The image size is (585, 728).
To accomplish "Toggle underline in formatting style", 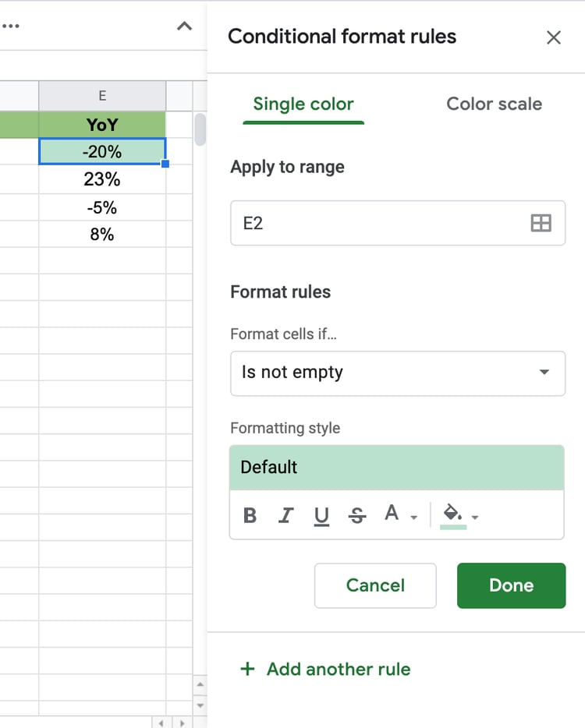I will pyautogui.click(x=321, y=515).
